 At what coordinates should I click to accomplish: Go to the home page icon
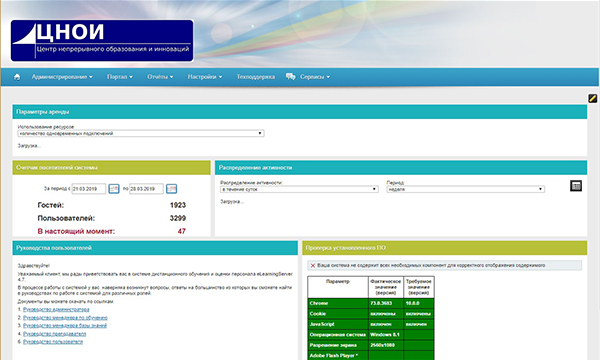17,77
